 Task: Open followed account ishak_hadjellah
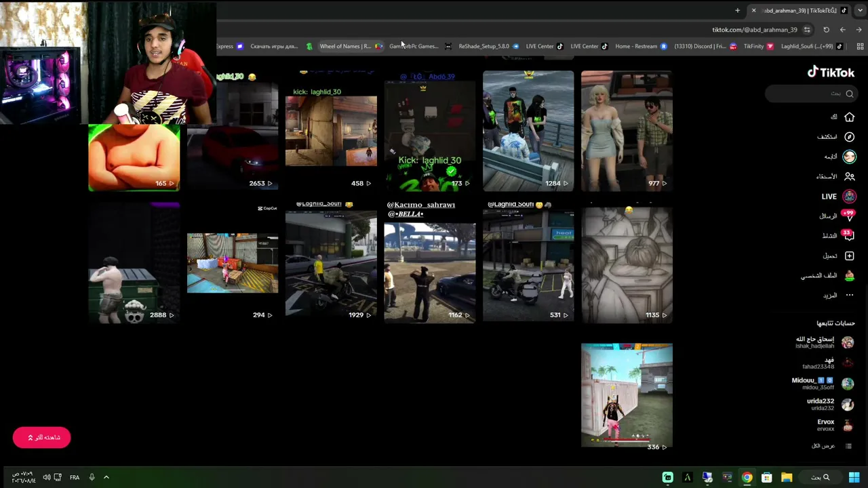825,342
